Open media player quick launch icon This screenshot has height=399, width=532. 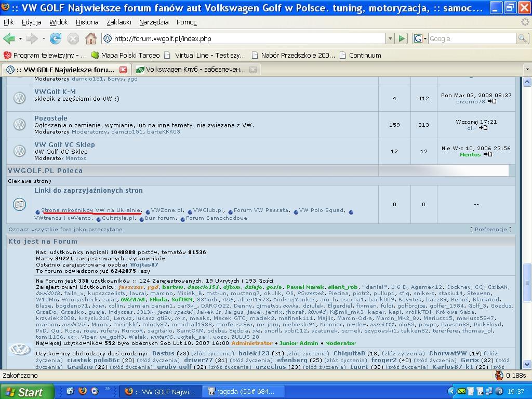point(95,391)
